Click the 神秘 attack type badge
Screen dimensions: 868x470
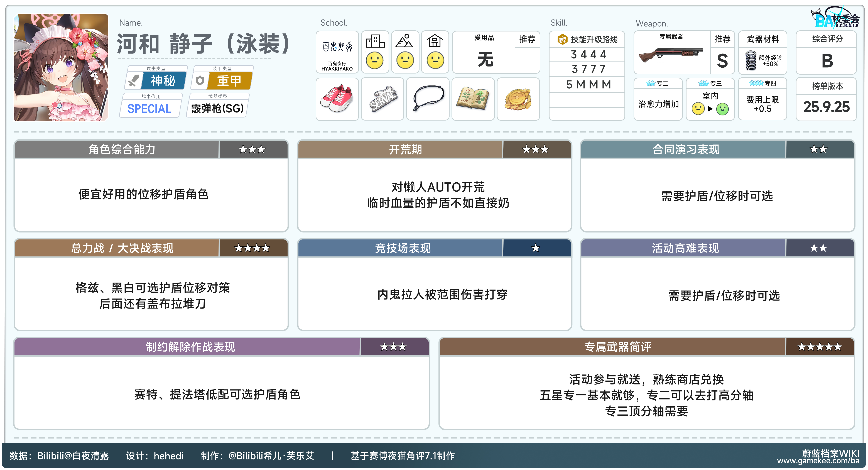tap(163, 81)
